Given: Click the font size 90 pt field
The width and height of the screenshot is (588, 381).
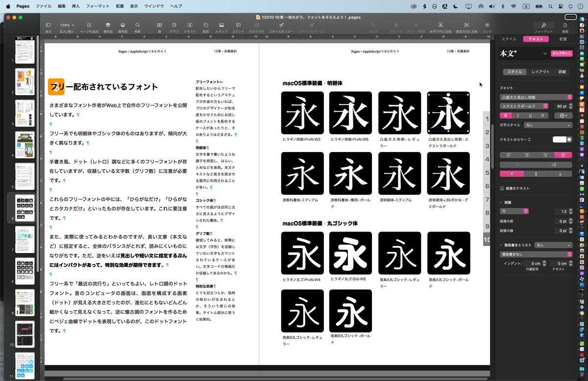Looking at the screenshot, I should click(x=561, y=106).
